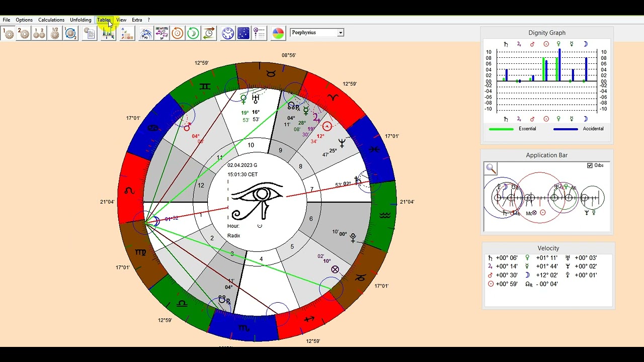Open the bar graph tables icon
The height and width of the screenshot is (362, 644).
point(108,34)
